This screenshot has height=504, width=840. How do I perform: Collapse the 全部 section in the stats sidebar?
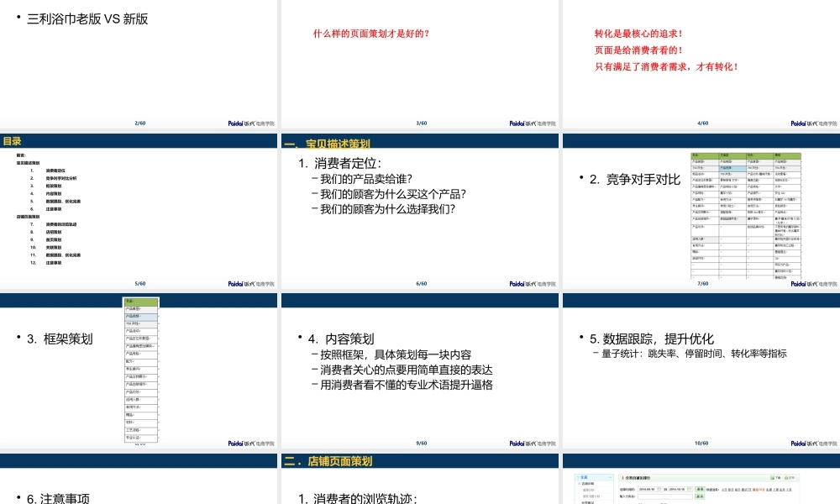(x=610, y=475)
